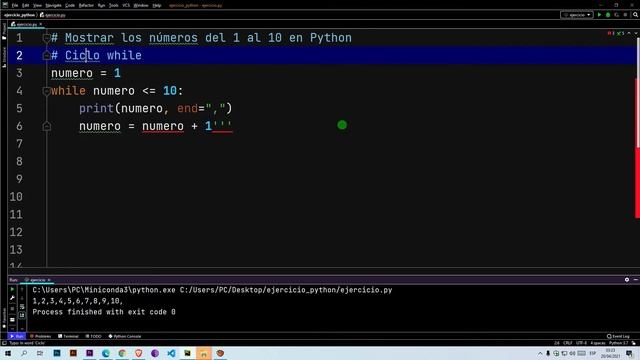Place cursor on line 5 print statement
This screenshot has height=360, width=640.
click(x=155, y=109)
